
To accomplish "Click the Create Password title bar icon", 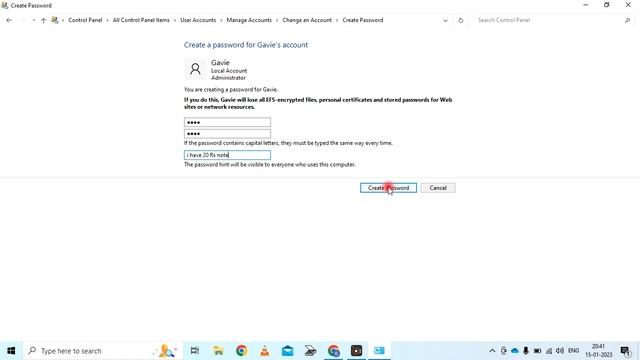I will 4,5.
